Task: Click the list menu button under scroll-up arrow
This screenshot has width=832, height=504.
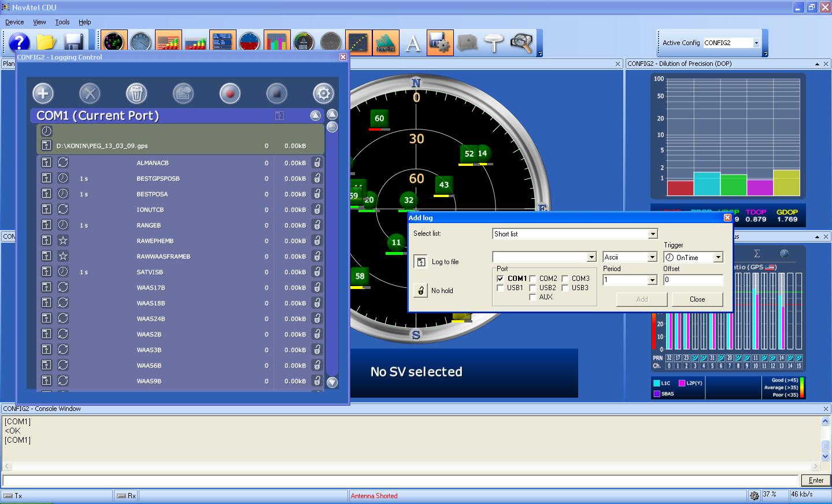Action: click(332, 127)
